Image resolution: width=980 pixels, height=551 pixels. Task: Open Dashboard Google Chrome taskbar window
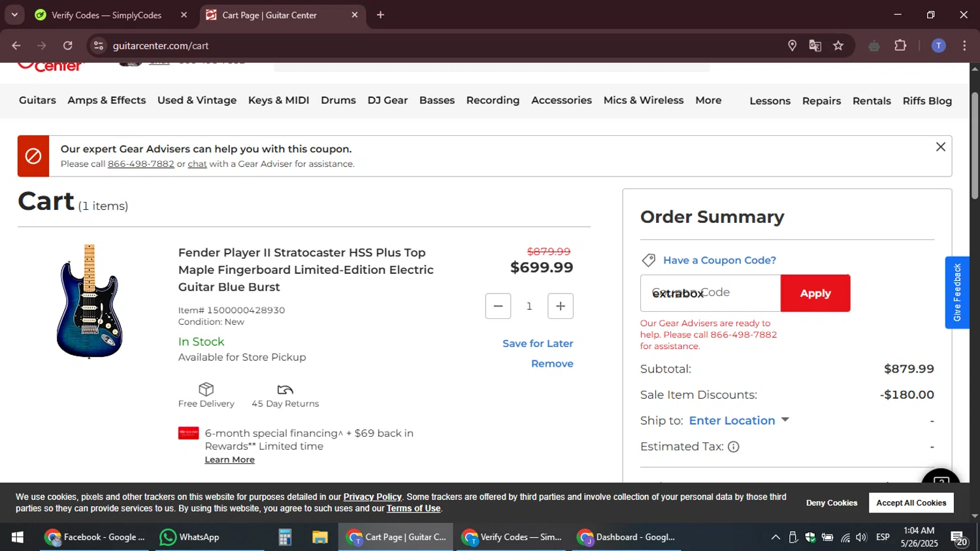627,537
